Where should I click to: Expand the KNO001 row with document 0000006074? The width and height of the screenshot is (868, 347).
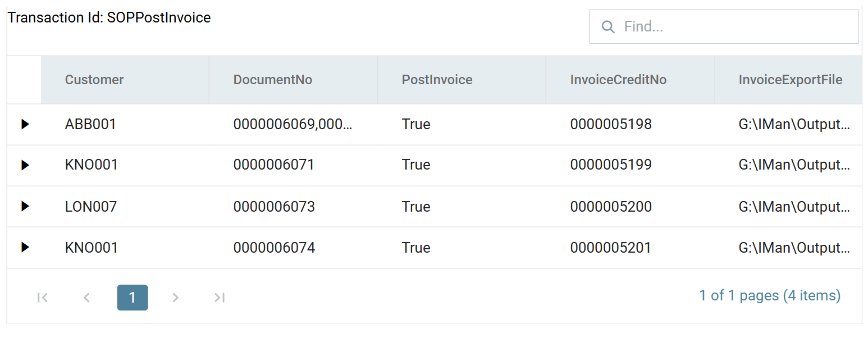click(x=25, y=247)
